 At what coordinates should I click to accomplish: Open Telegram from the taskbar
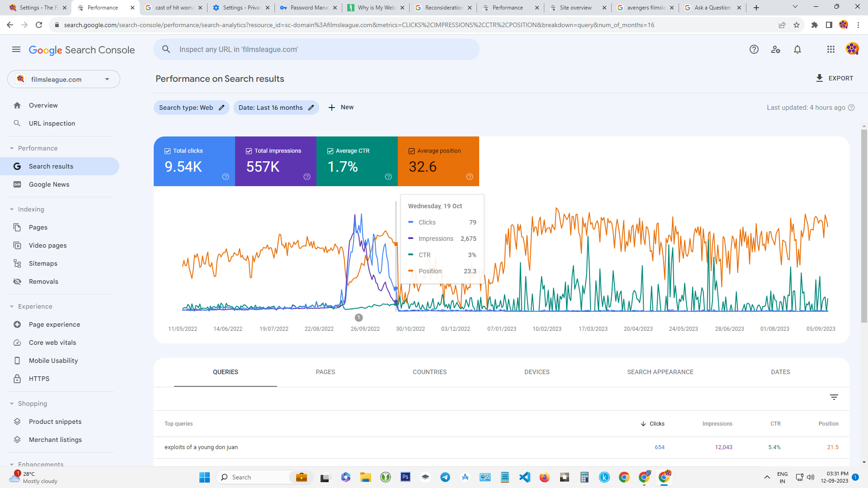click(445, 477)
